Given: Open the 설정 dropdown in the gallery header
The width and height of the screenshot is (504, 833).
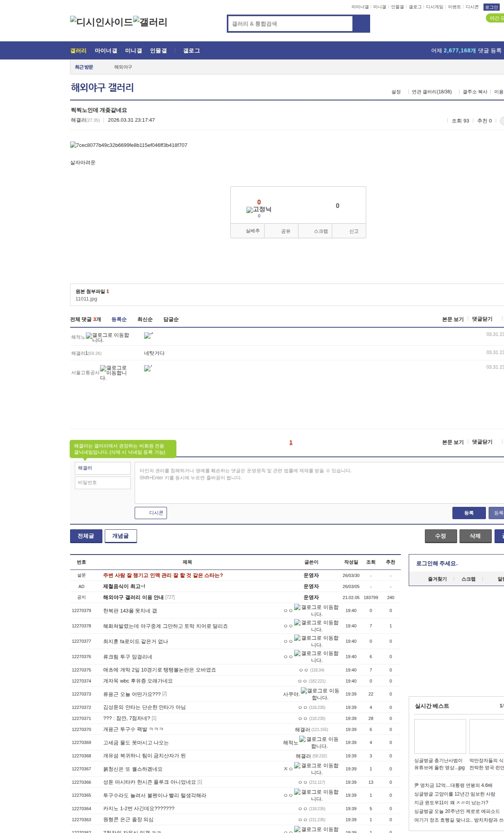Looking at the screenshot, I should pos(396,92).
